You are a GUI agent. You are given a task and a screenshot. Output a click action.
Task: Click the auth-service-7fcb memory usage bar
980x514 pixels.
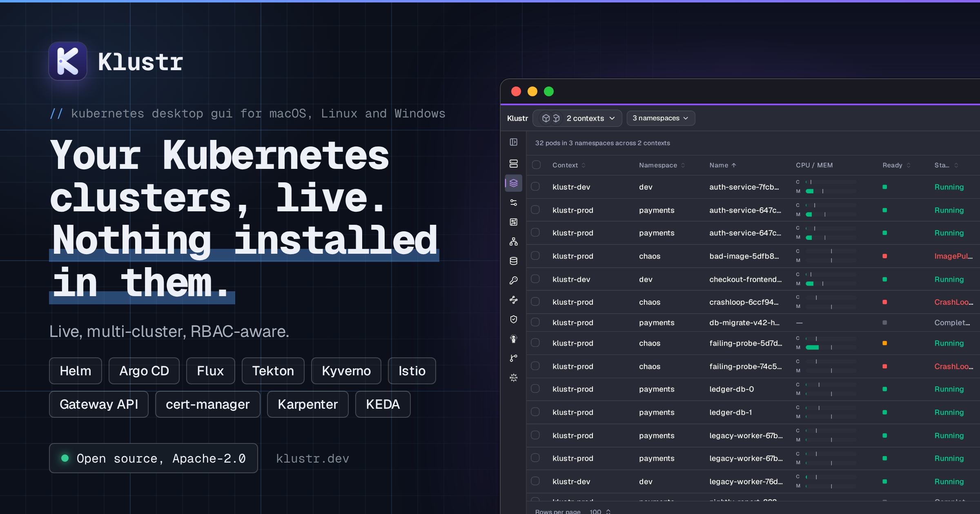831,191
